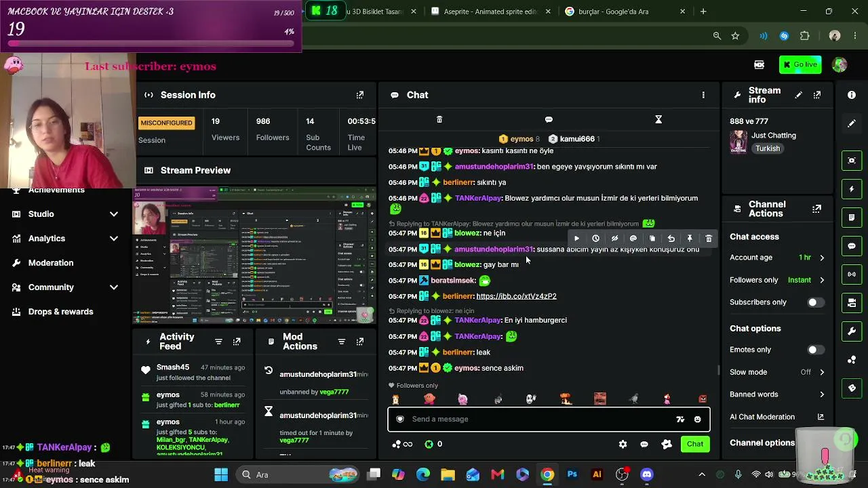Viewport: 868px width, 488px height.
Task: Bookmark this page with the star icon
Action: point(735,36)
